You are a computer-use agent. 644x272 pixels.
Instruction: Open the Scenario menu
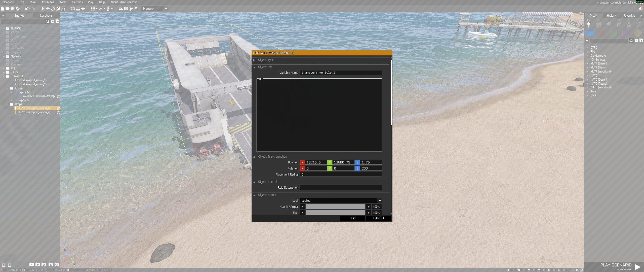[x=8, y=2]
